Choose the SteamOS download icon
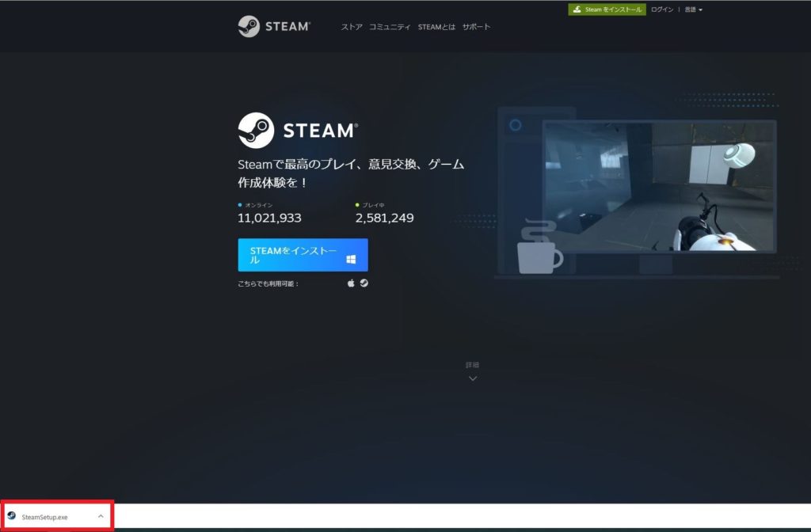The height and width of the screenshot is (532, 811). tap(364, 283)
